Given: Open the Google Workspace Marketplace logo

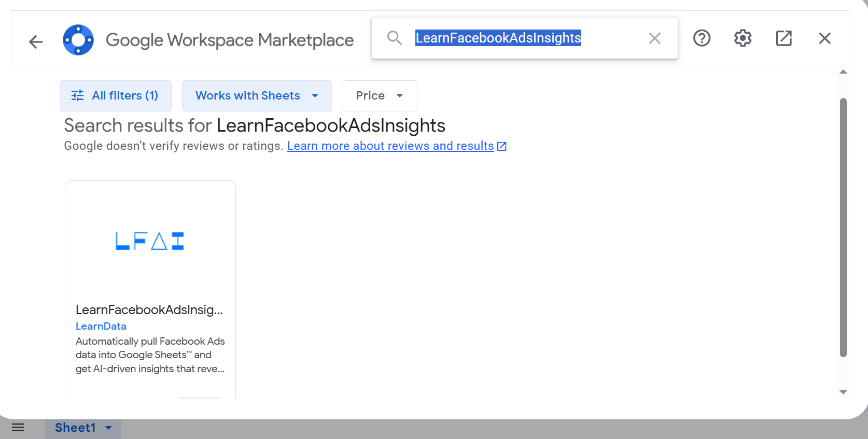Looking at the screenshot, I should [78, 40].
